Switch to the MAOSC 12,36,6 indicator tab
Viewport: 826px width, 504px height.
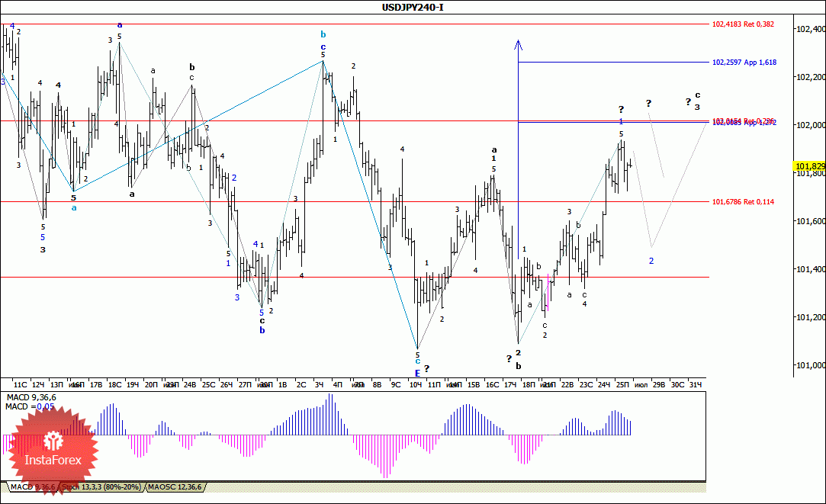[175, 487]
